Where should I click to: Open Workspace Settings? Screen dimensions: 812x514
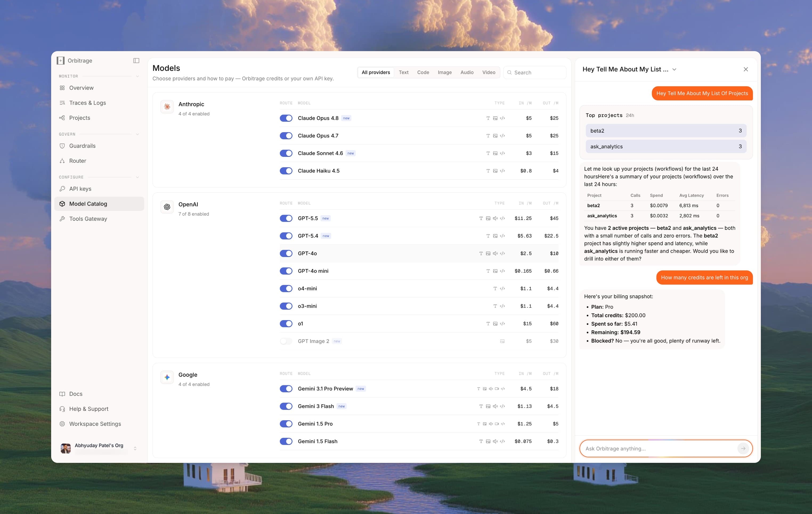point(99,424)
